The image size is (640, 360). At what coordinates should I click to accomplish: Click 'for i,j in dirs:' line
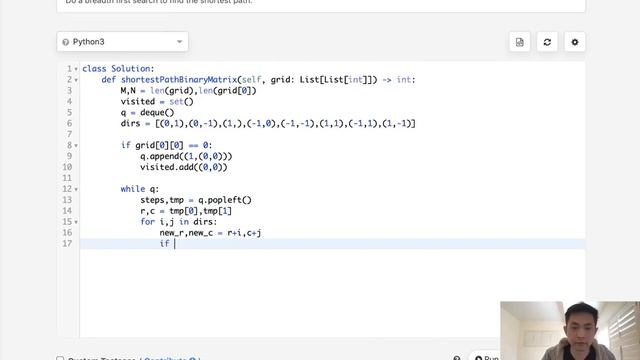(x=179, y=222)
